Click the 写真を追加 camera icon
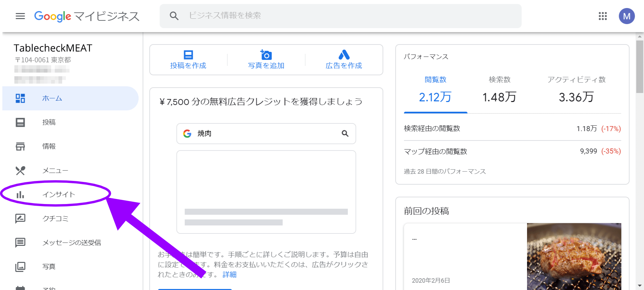The height and width of the screenshot is (290, 644). pyautogui.click(x=266, y=55)
